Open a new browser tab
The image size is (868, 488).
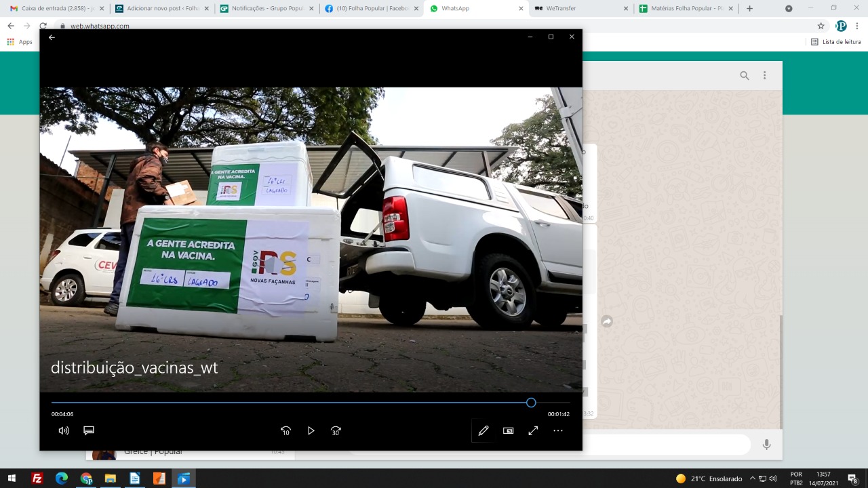pyautogui.click(x=749, y=9)
